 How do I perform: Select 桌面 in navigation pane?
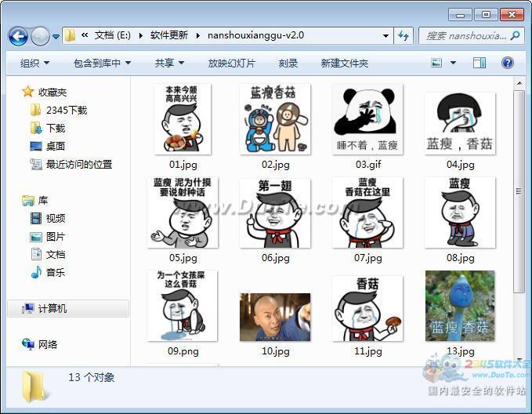click(48, 146)
